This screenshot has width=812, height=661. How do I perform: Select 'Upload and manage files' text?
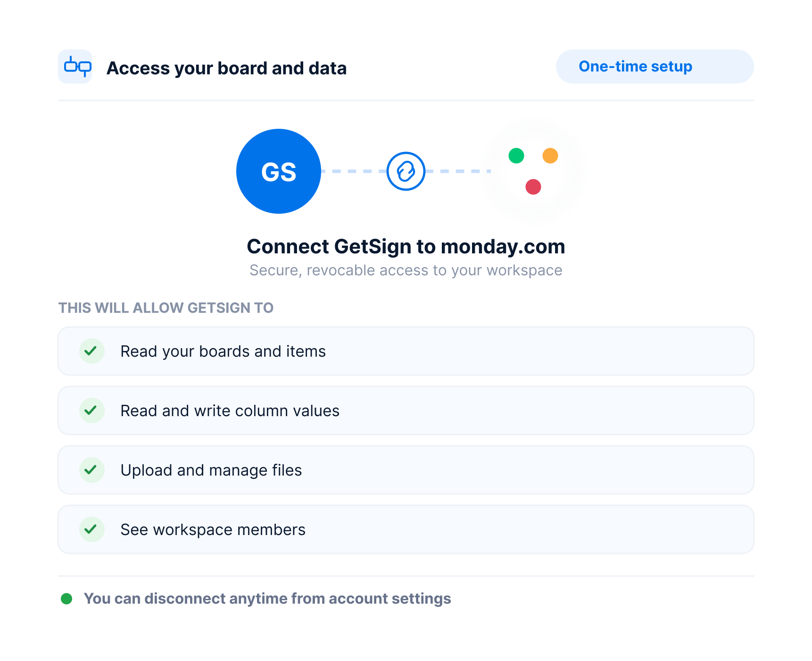tap(211, 470)
